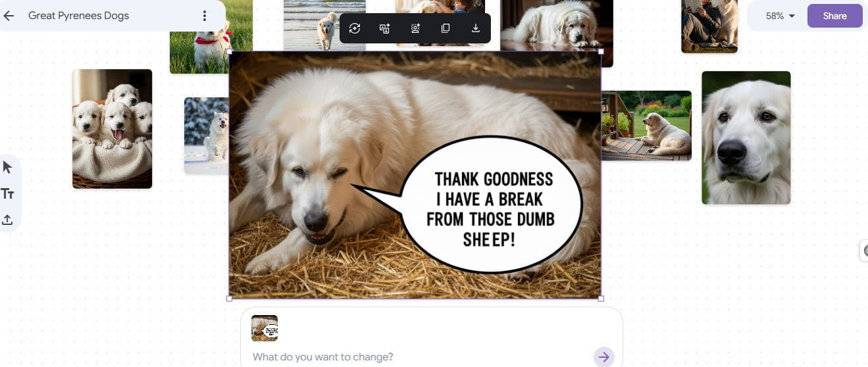
Task: Submit prompt with the arrow send button
Action: pos(603,357)
